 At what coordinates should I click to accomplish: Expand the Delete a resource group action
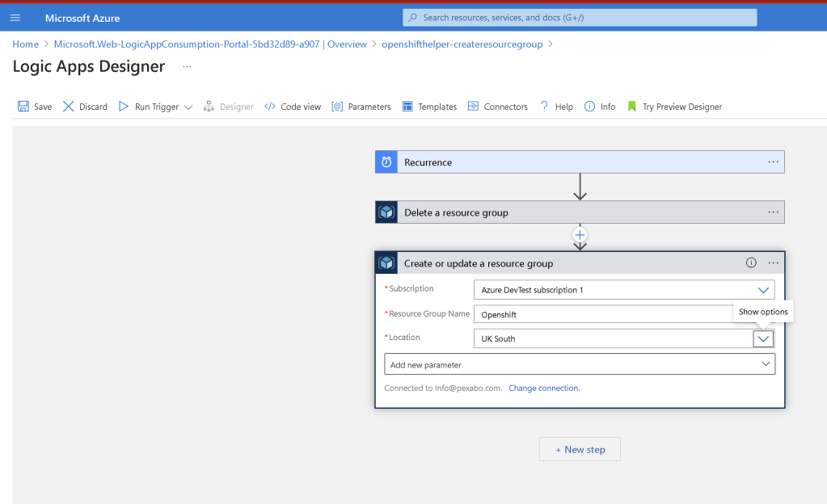580,212
